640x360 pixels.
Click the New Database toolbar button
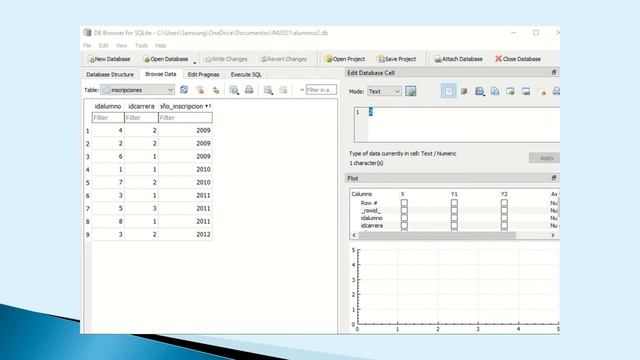(109, 59)
